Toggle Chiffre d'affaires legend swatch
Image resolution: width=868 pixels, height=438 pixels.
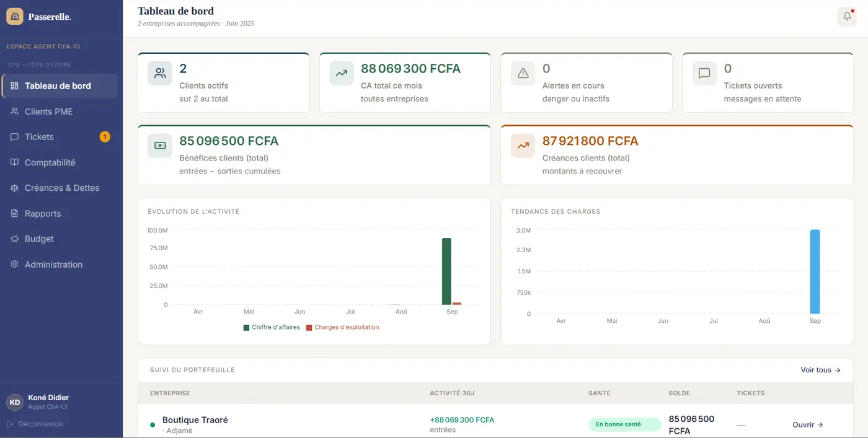246,328
